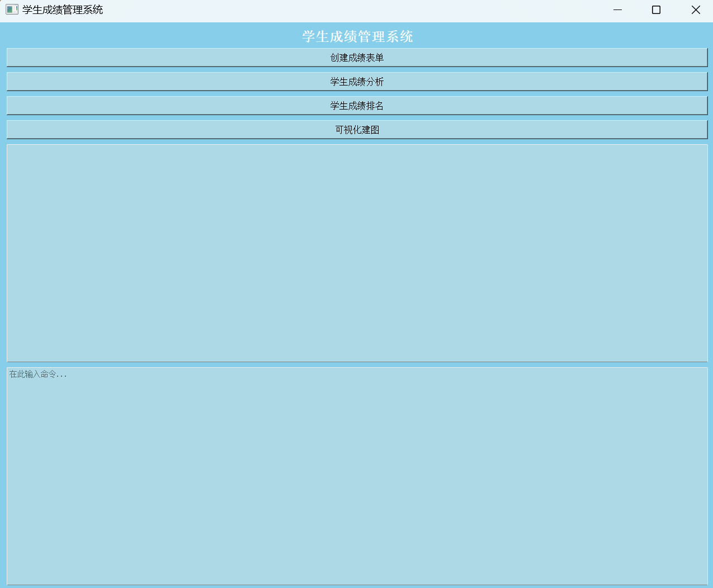
Task: Select the results text panel below buttons
Action: click(x=357, y=253)
